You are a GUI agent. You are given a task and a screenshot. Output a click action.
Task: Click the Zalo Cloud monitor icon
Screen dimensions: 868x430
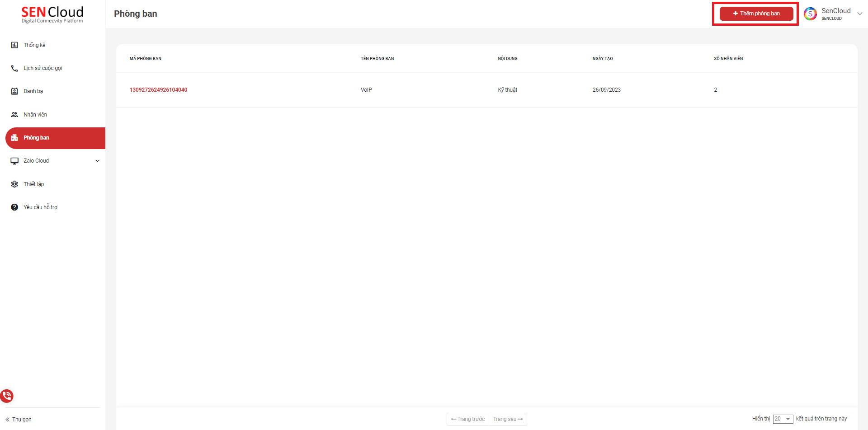pos(14,161)
